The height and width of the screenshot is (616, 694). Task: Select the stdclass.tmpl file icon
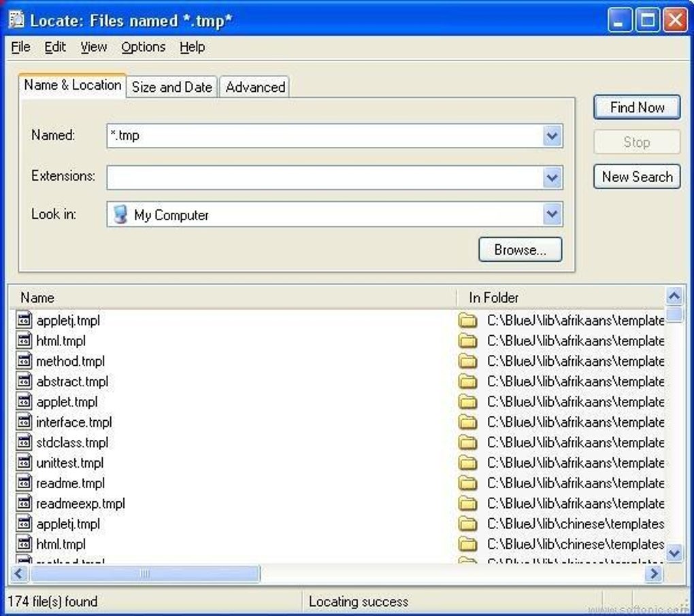[24, 442]
